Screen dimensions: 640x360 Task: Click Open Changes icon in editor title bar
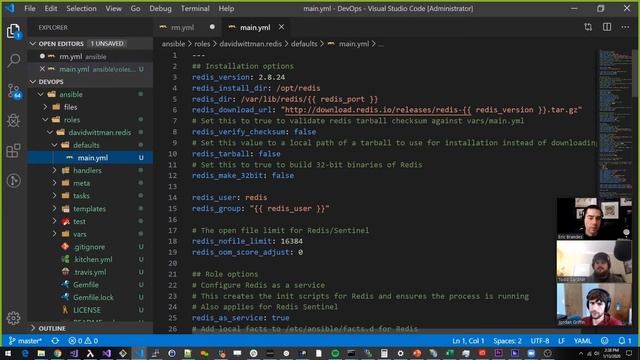point(588,27)
